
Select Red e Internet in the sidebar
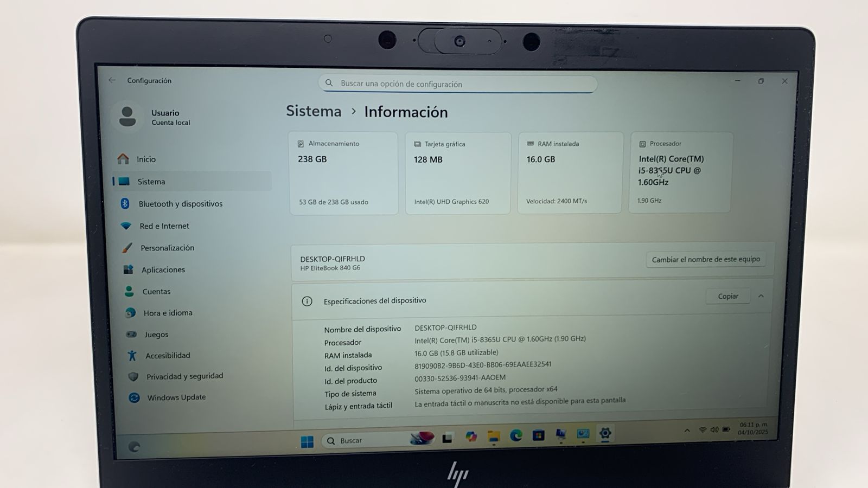tap(164, 226)
